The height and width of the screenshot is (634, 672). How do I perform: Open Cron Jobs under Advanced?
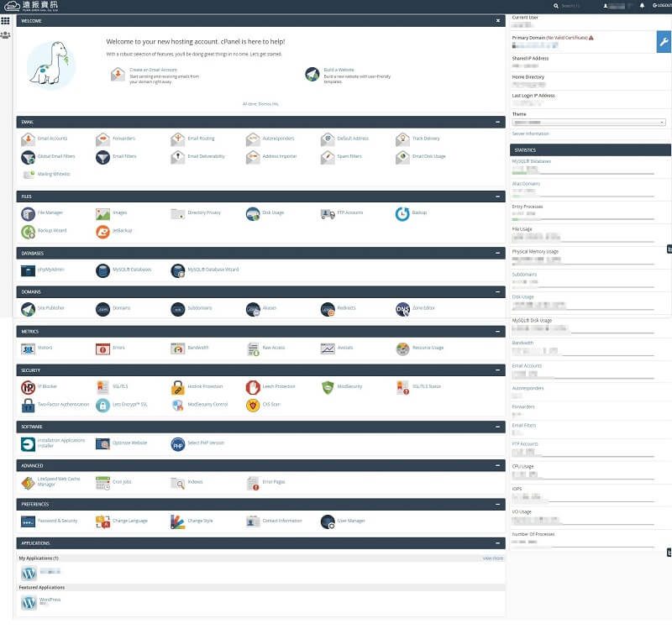point(121,481)
